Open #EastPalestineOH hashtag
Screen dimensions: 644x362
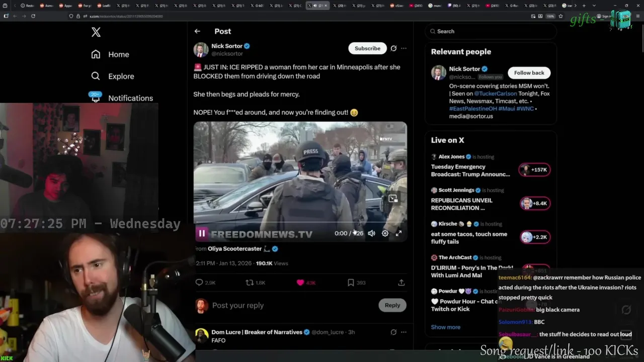(x=472, y=109)
